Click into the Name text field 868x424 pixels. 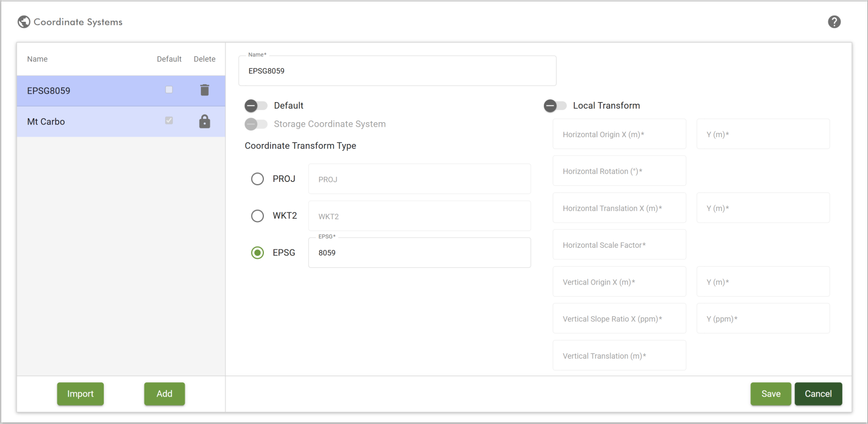(x=397, y=71)
